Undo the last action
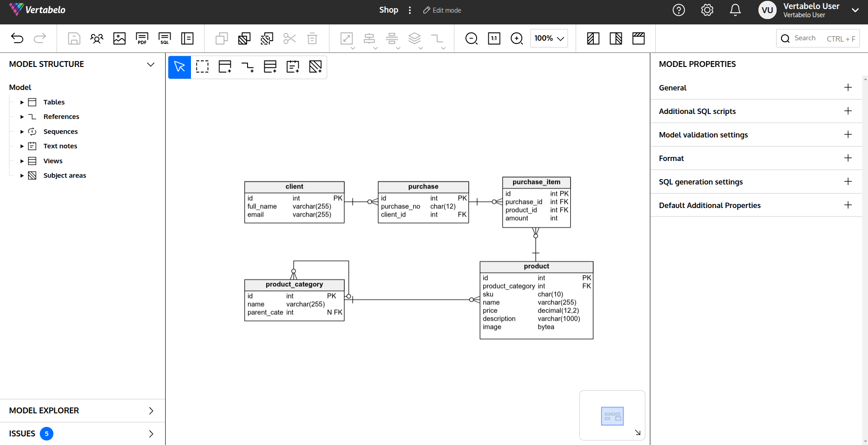Screen dimensions: 868x445 click(17, 38)
